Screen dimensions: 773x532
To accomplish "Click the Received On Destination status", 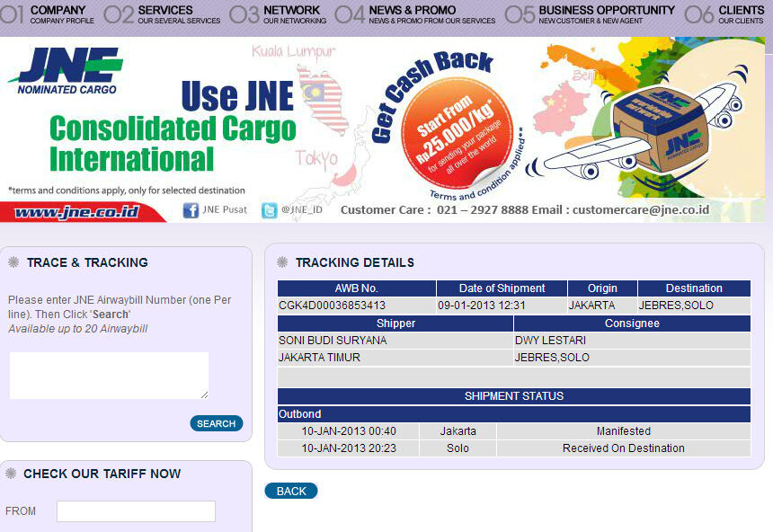I will click(x=624, y=448).
